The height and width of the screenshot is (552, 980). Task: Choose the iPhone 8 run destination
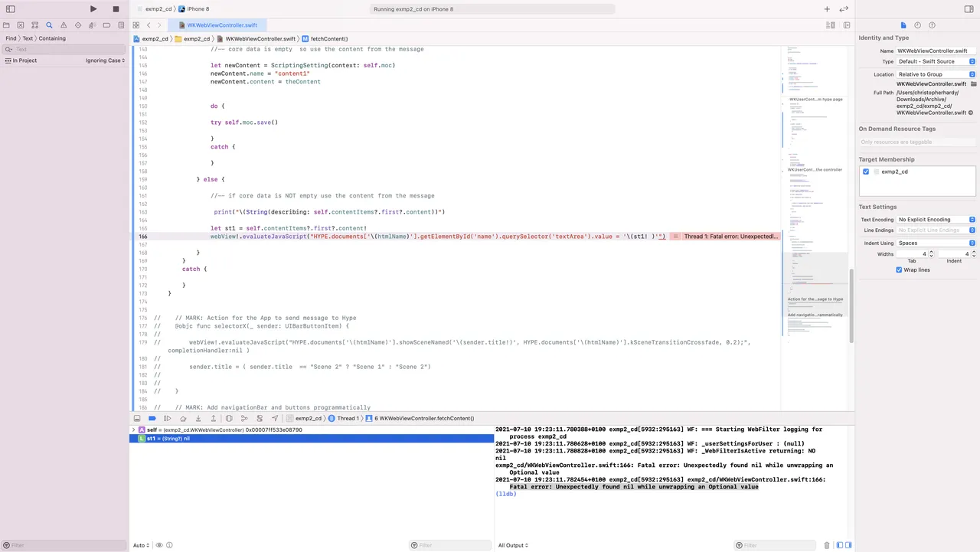pyautogui.click(x=194, y=9)
